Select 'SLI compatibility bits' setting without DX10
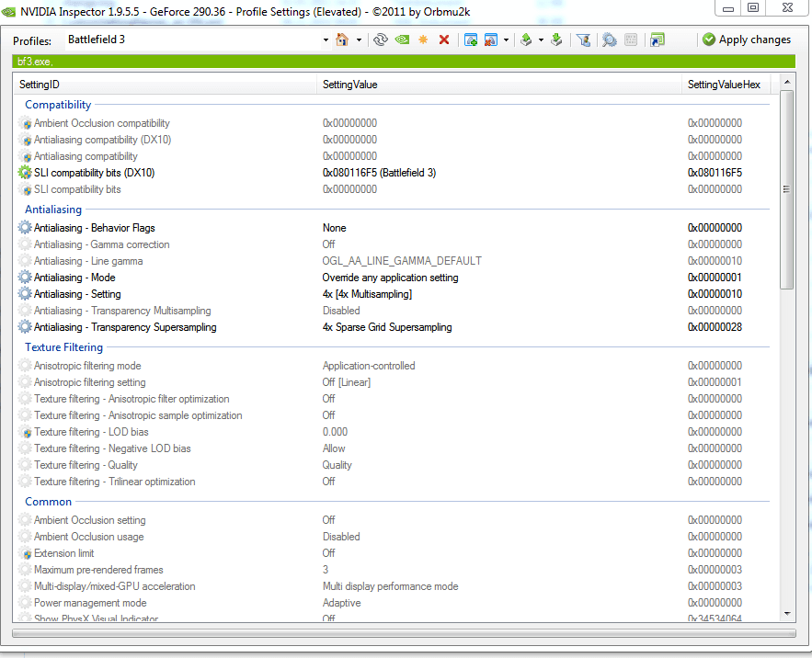The width and height of the screenshot is (812, 658). (x=77, y=189)
